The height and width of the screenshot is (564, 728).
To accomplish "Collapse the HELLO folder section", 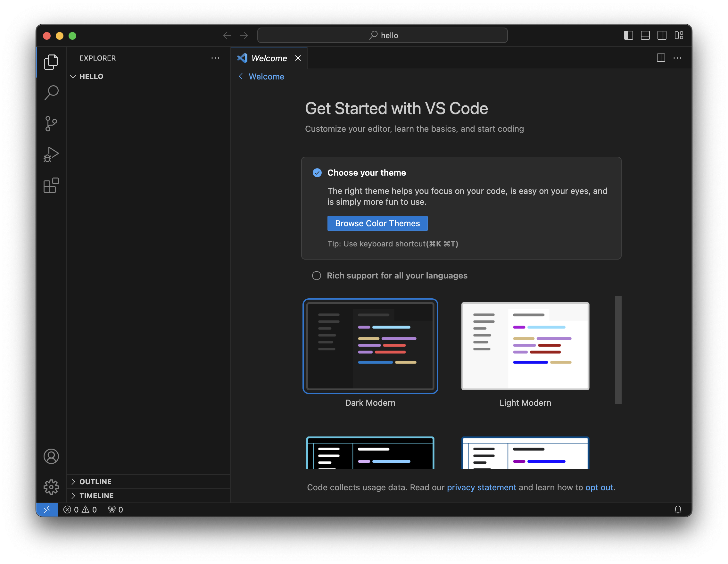I will pos(148,76).
